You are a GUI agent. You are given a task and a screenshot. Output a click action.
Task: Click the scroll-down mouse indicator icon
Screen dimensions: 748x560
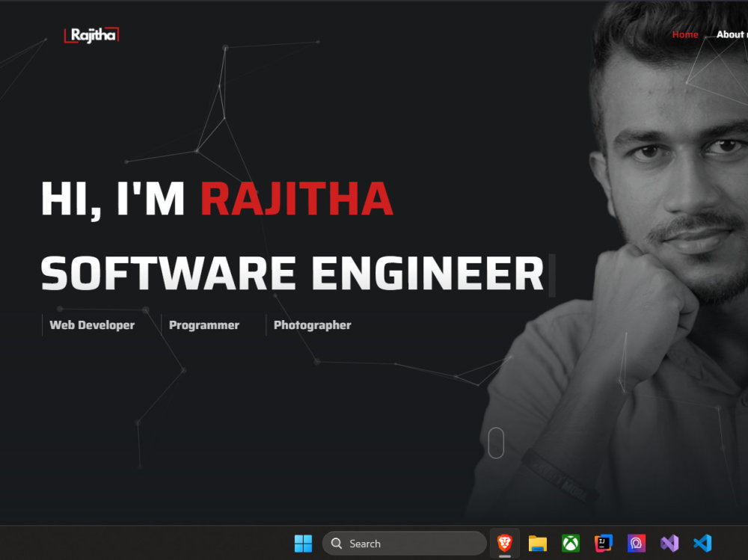[x=496, y=443]
